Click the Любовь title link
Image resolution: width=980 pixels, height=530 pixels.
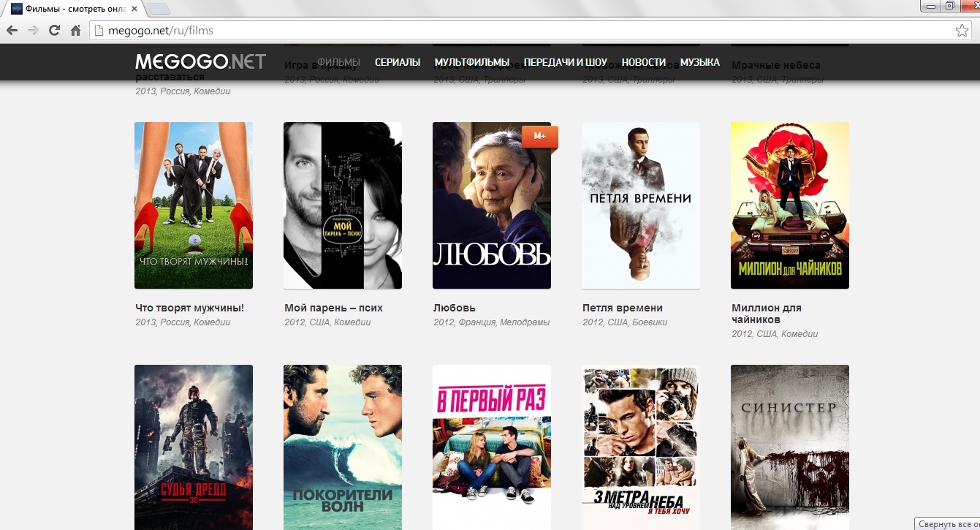coord(455,308)
